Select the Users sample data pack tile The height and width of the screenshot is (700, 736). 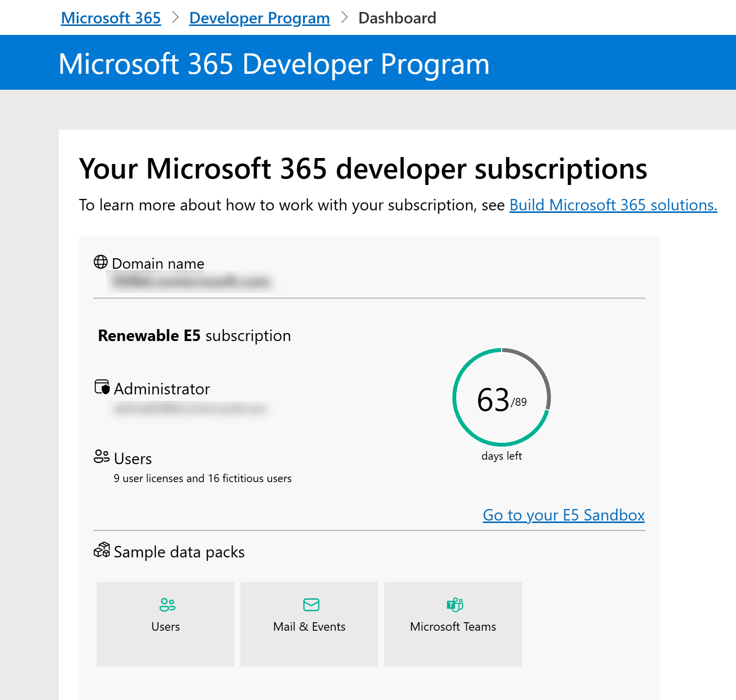166,624
